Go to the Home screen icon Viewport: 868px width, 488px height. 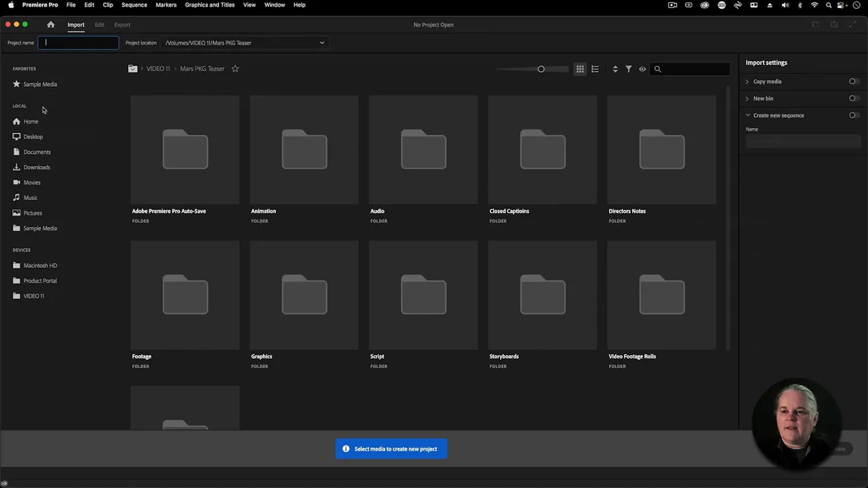(x=50, y=24)
